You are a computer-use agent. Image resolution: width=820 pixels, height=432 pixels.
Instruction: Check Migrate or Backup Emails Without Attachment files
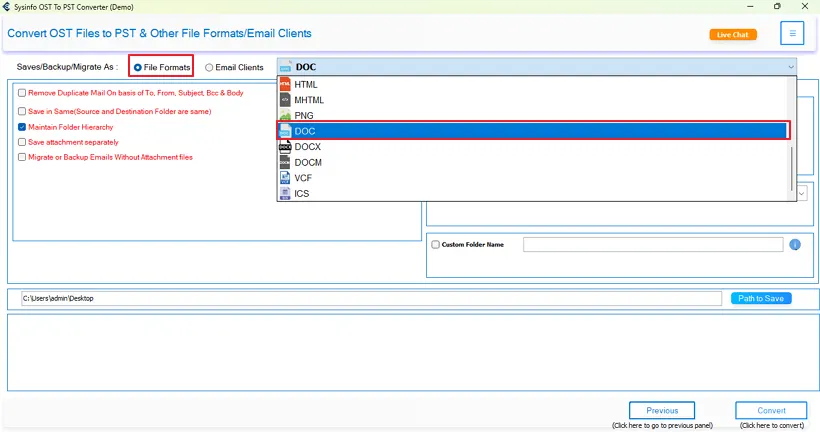point(22,157)
